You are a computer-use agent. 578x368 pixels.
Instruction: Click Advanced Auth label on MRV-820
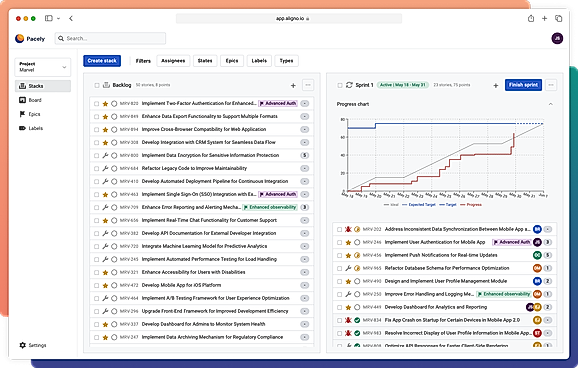point(278,104)
